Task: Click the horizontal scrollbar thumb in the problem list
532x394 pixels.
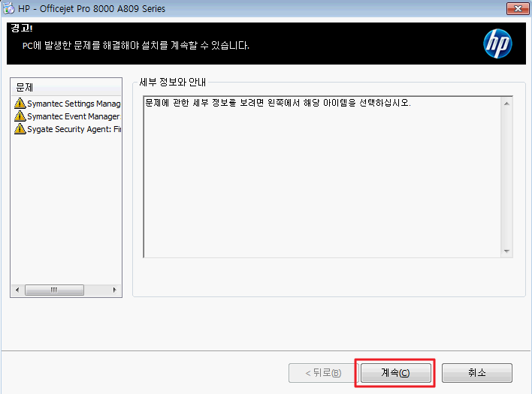Action: point(54,290)
